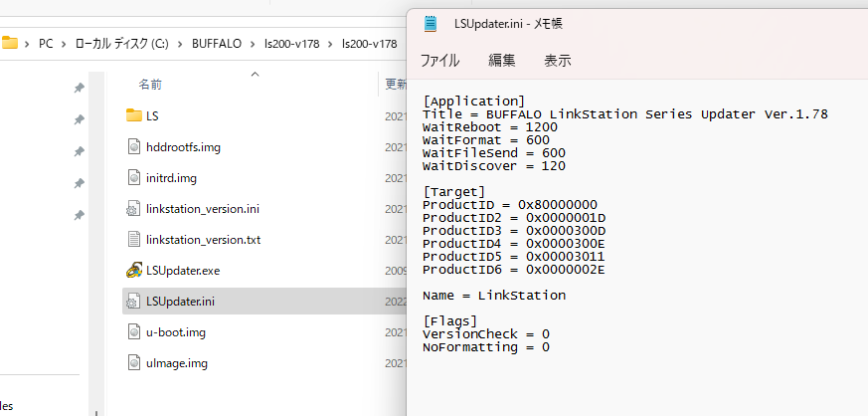Select initrd.img file name
The width and height of the screenshot is (868, 416).
[x=172, y=178]
